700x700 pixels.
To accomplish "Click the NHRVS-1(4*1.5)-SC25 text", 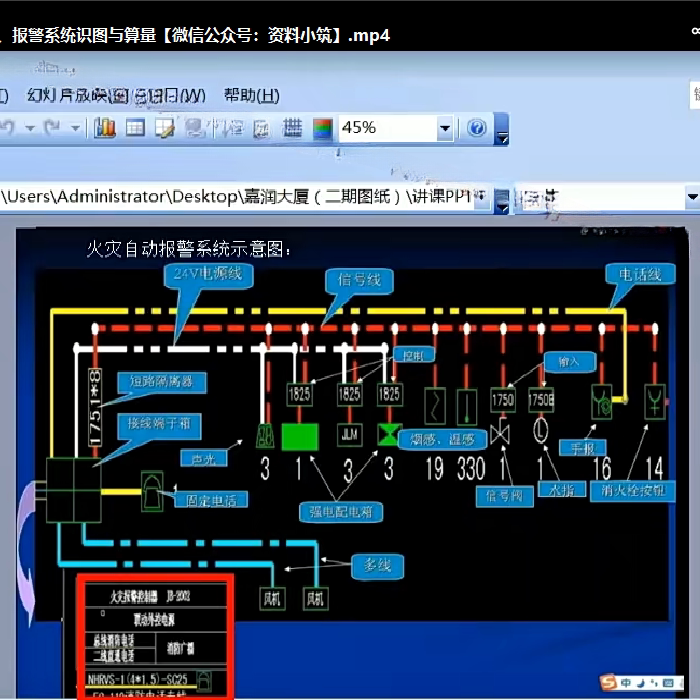I will [x=138, y=679].
